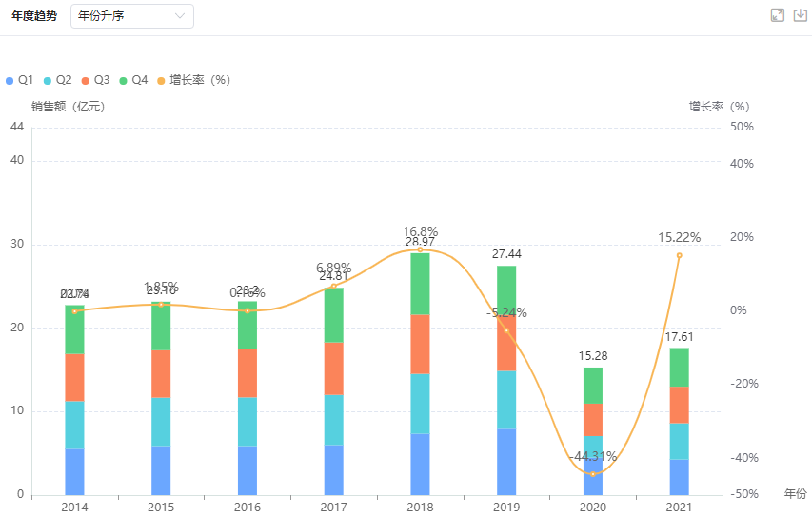This screenshot has height=518, width=812.
Task: Click the 2017 bar's orange Q3 segment
Action: (333, 369)
